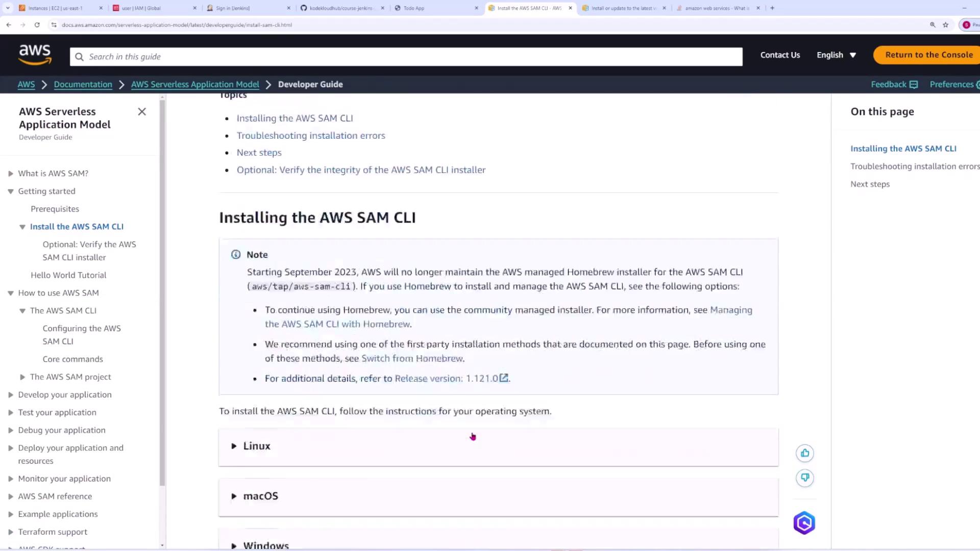Click Return to the Console button
Viewport: 980px width, 551px height.
(928, 55)
